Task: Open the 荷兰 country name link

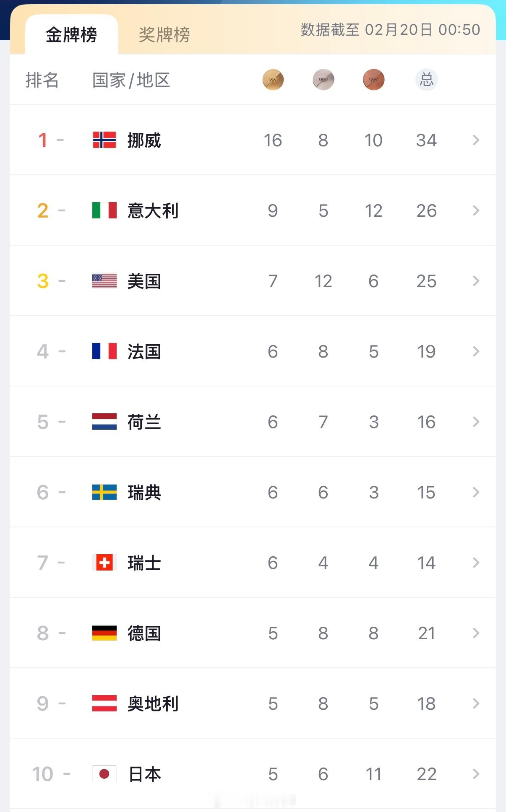Action: point(144,422)
